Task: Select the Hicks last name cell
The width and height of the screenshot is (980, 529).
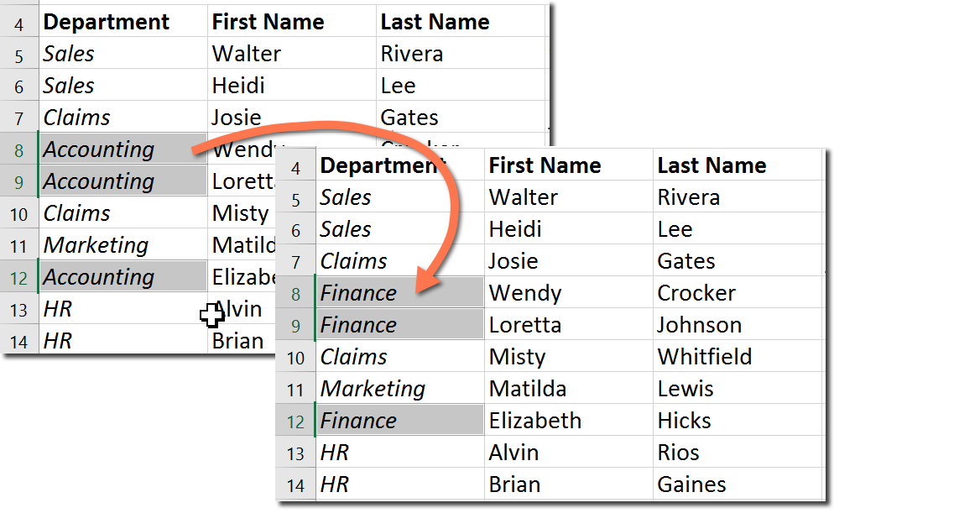Action: [685, 421]
